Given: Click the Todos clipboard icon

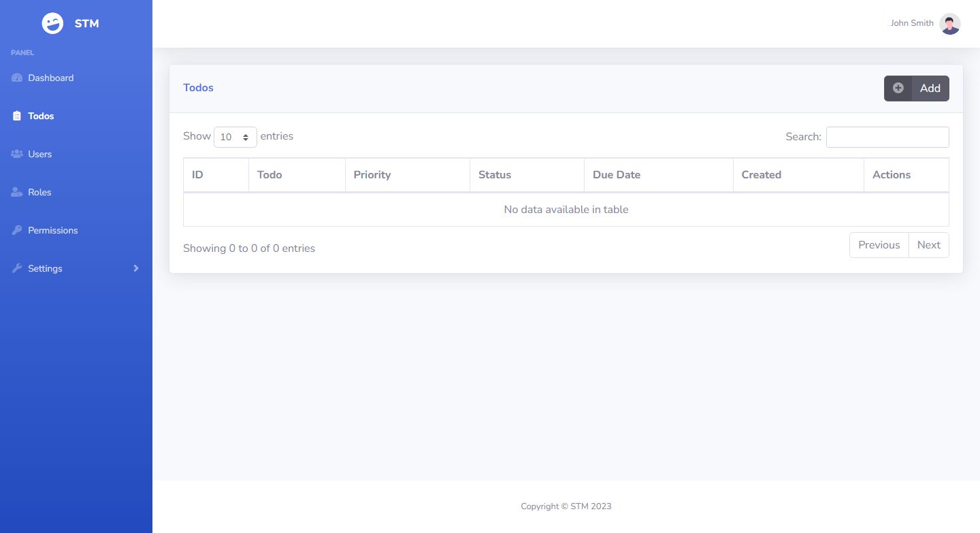Looking at the screenshot, I should [x=17, y=116].
